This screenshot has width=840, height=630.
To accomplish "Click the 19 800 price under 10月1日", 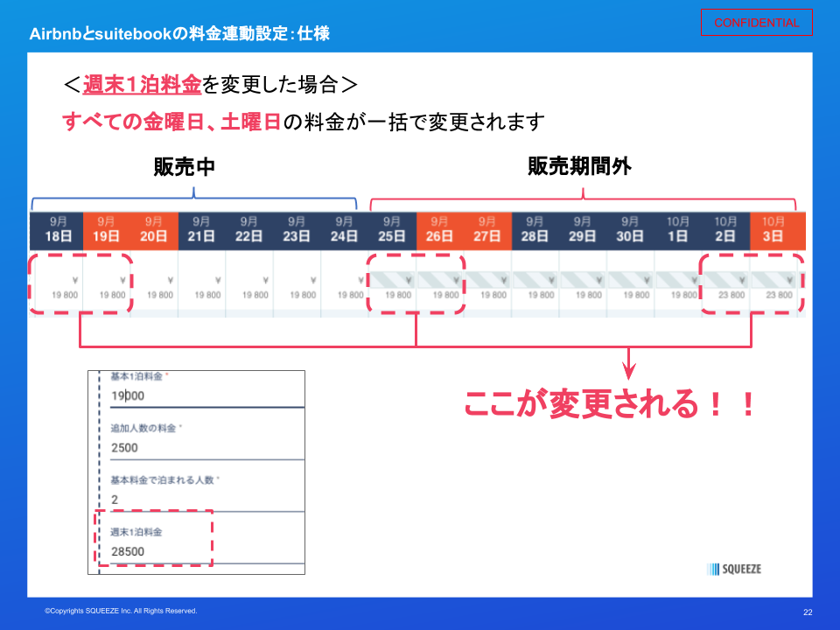I will tap(684, 295).
